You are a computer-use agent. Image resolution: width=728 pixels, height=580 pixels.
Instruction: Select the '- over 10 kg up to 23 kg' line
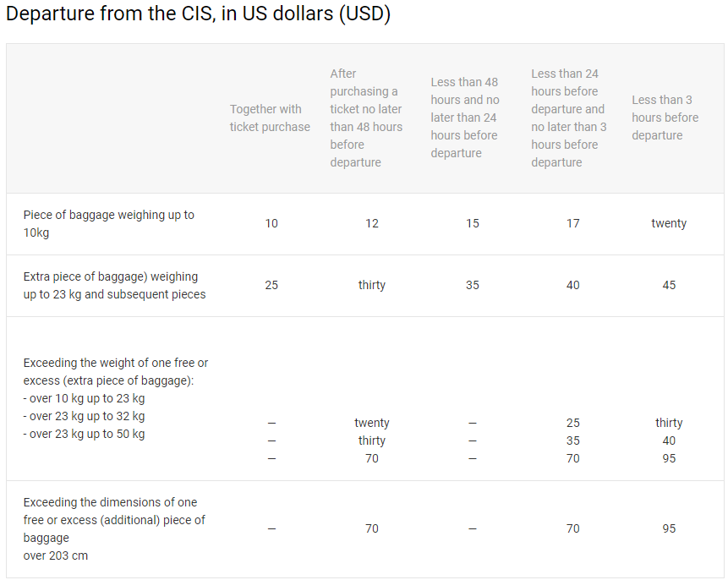(x=84, y=398)
